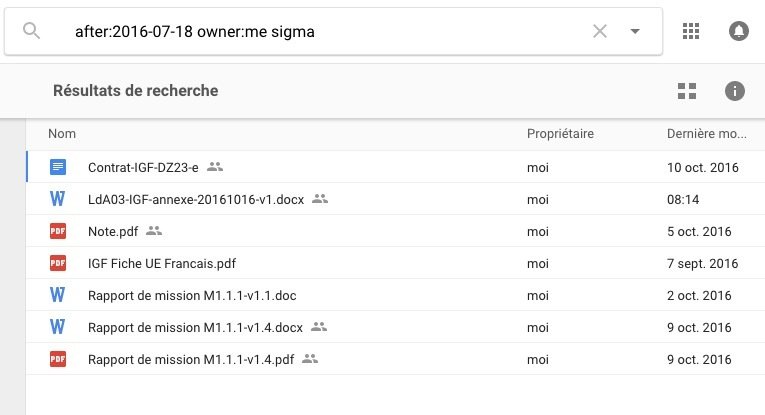765x415 pixels.
Task: Click shared icon next to Note.pdf
Action: point(154,231)
